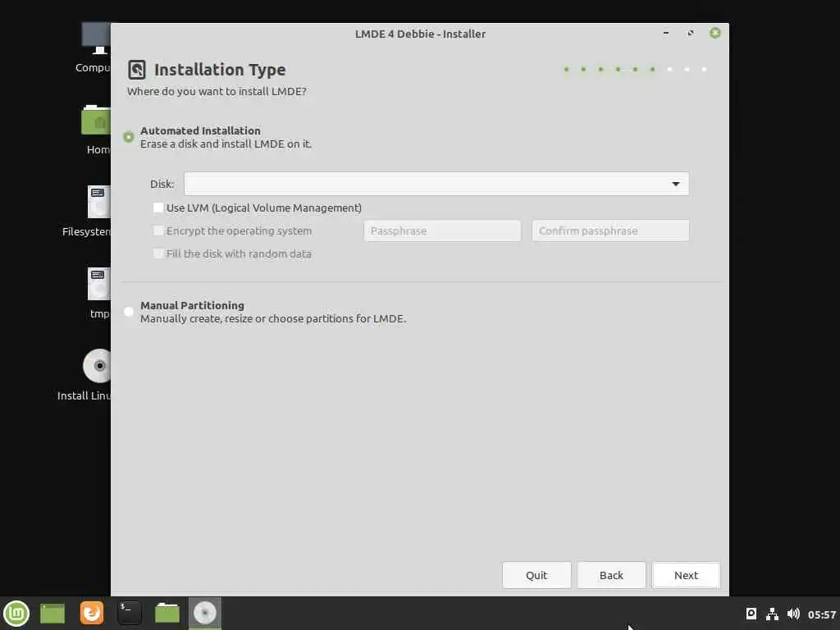
Task: Select installer window in taskbar
Action: click(204, 613)
